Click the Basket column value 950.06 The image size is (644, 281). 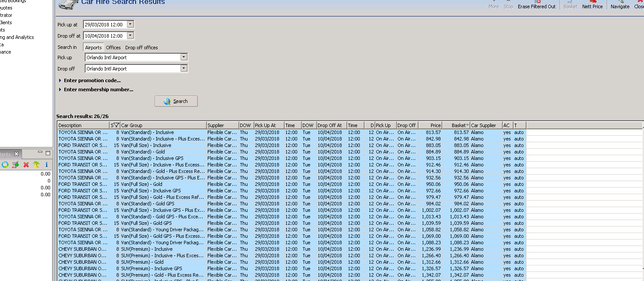[461, 184]
